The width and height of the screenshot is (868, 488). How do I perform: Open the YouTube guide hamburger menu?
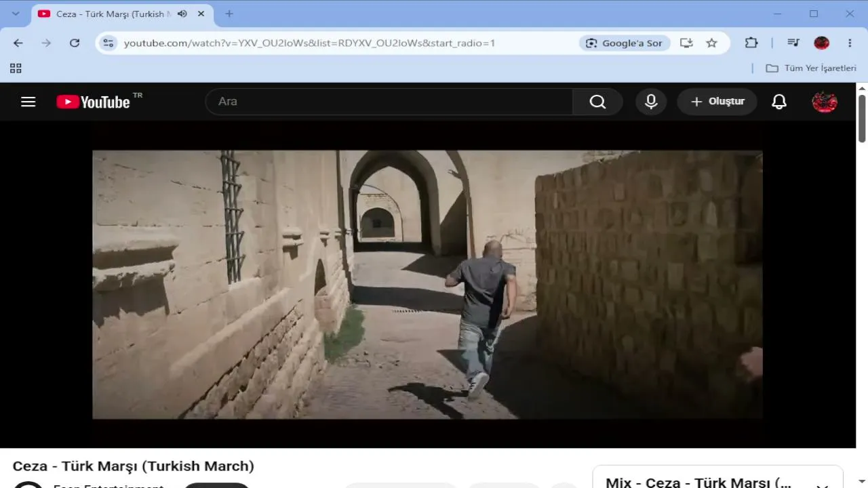point(28,102)
